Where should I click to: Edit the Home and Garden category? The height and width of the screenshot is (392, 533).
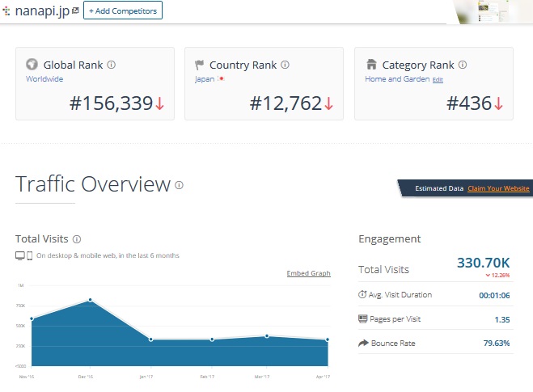click(438, 79)
